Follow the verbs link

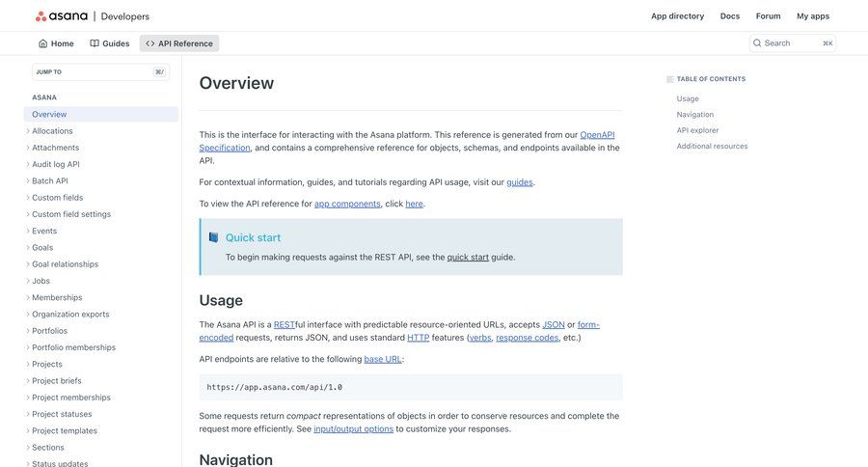pos(480,338)
